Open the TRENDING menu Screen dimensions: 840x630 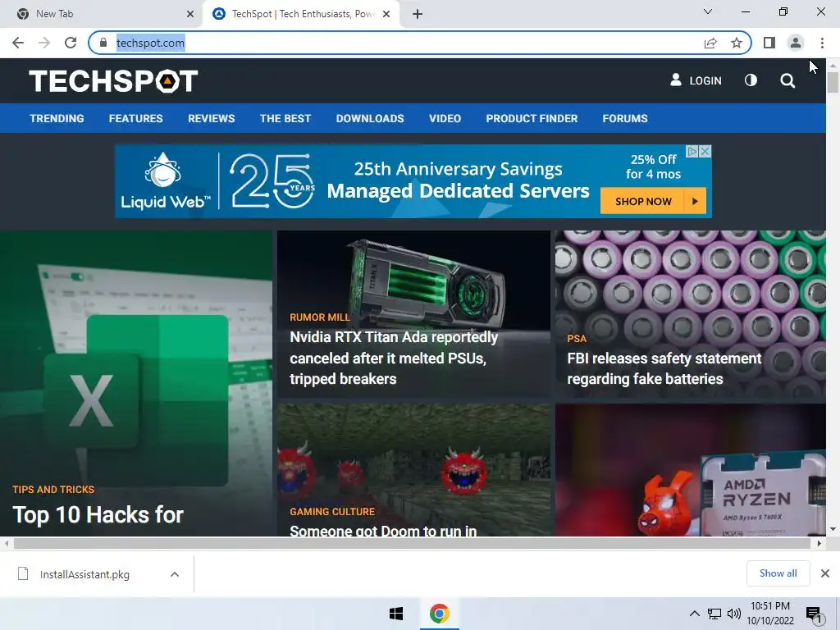(57, 118)
